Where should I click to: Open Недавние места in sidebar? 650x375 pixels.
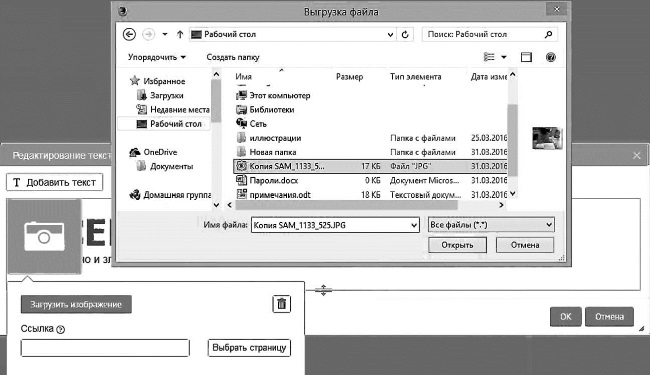click(173, 109)
